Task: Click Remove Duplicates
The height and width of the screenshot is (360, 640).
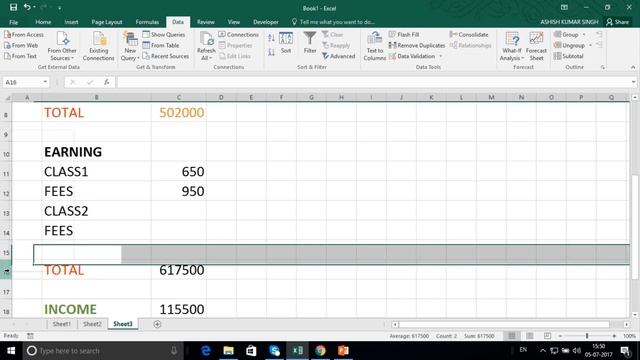Action: coord(417,45)
